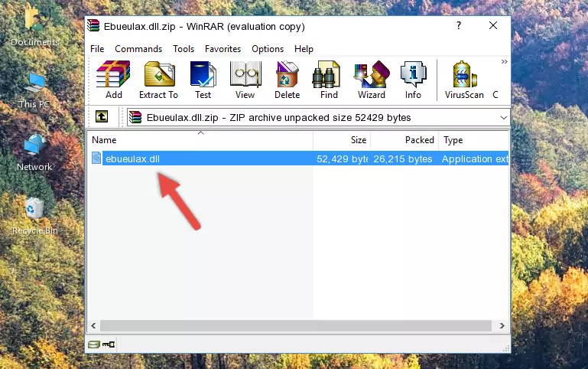588x369 pixels.
Task: Run the Test archive tool
Action: 203,80
